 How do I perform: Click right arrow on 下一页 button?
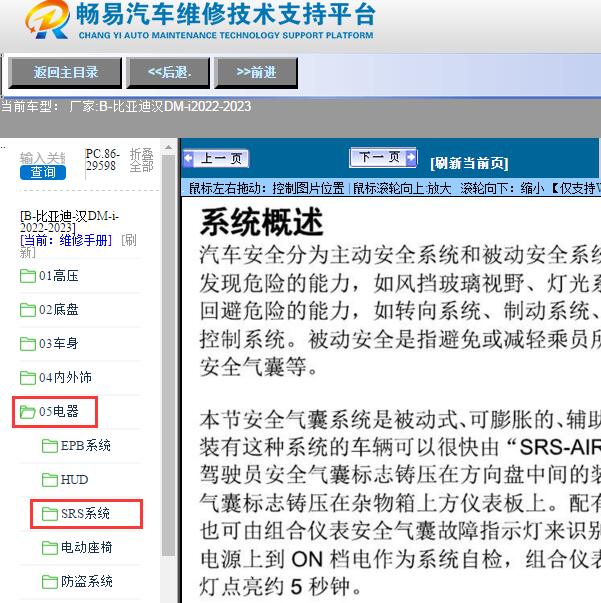click(x=411, y=157)
